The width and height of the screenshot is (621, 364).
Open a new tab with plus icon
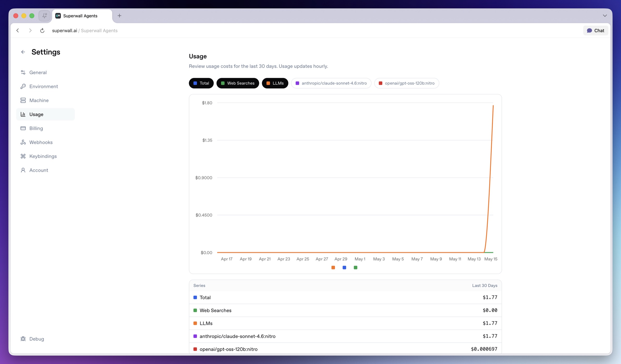tap(119, 16)
